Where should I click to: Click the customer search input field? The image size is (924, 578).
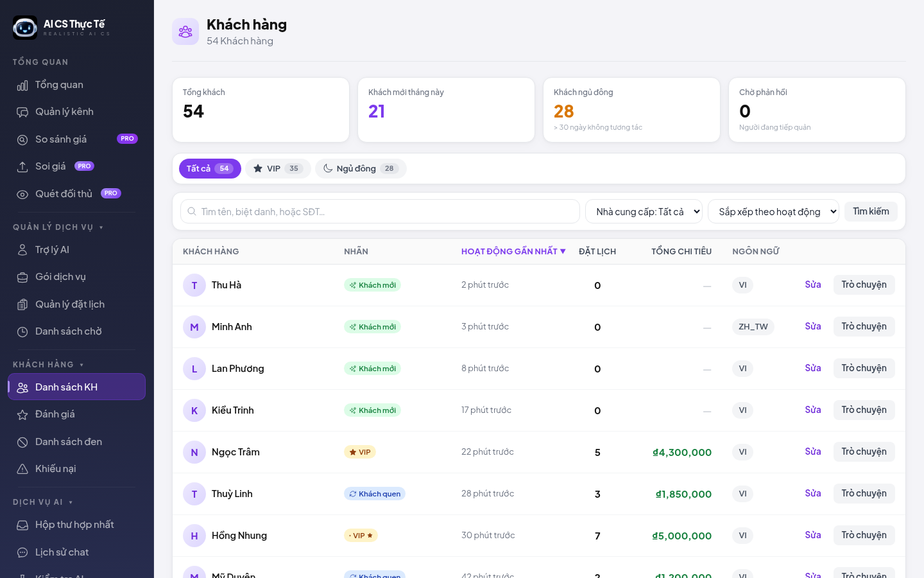[x=380, y=211]
